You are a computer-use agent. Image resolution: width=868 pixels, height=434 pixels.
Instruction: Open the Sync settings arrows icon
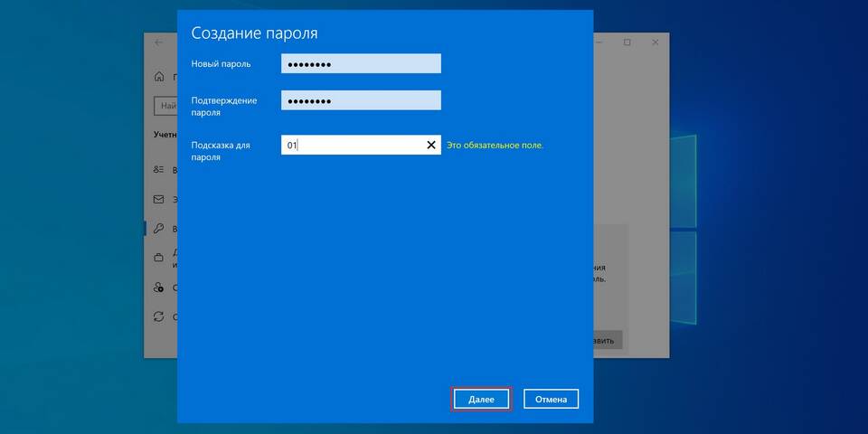pyautogui.click(x=159, y=317)
